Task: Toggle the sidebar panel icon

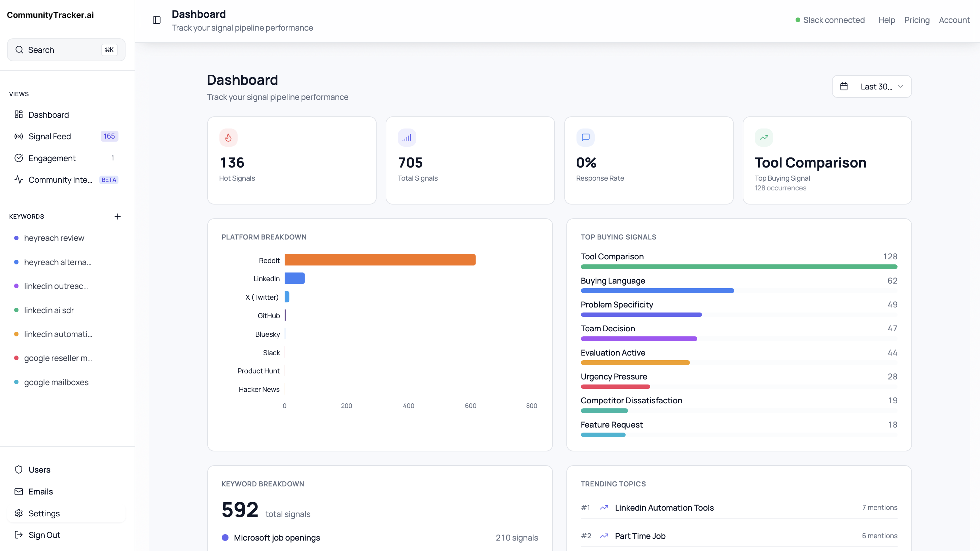Action: pyautogui.click(x=156, y=20)
